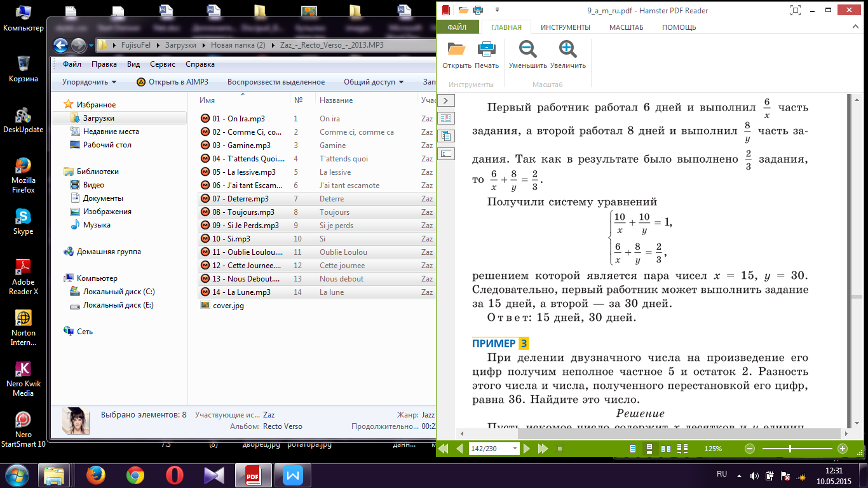This screenshot has height=488, width=868.
Task: Switch to the ИНСТРУМЕНТЫ tab
Action: click(566, 27)
